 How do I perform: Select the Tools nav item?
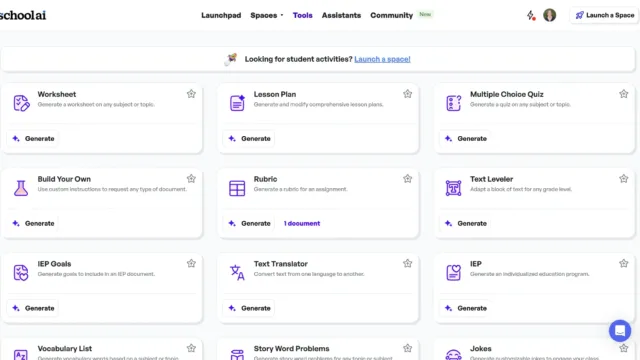[x=302, y=16]
